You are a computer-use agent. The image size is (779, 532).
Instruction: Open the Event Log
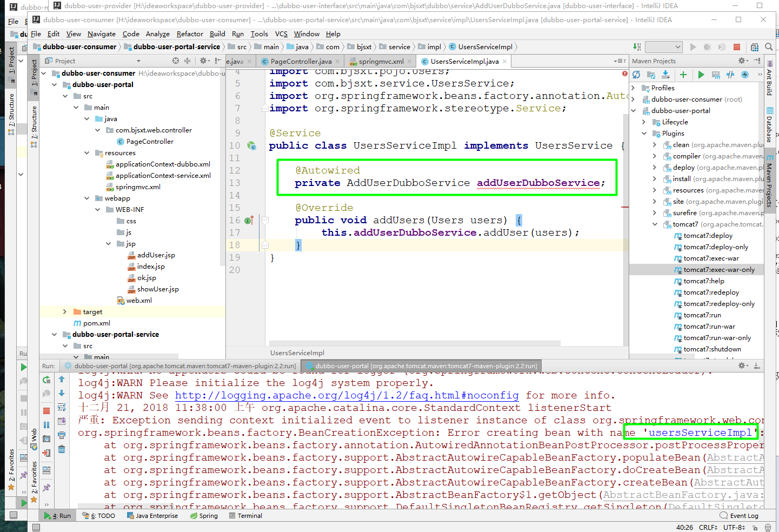(740, 516)
